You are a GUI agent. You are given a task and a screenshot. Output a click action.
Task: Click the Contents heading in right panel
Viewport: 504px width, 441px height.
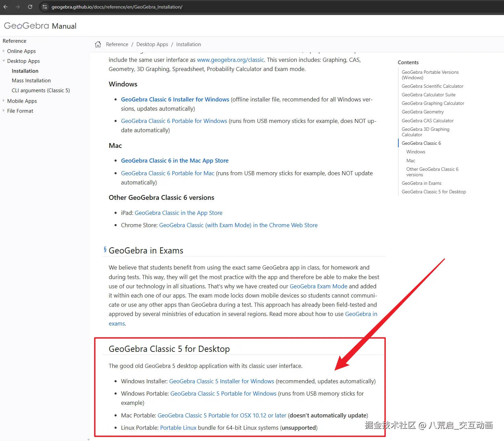coord(408,63)
